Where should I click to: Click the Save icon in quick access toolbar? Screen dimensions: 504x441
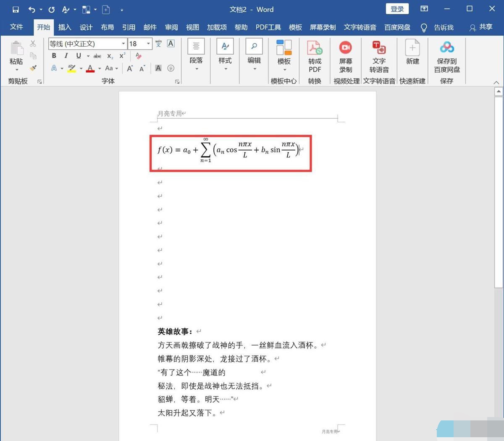point(16,9)
